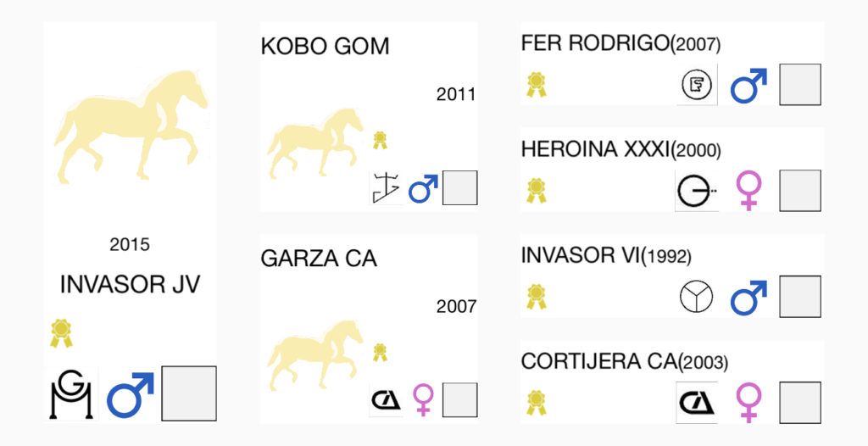
Task: Click the large horse silhouette for INVASOR JV
Action: 131,127
